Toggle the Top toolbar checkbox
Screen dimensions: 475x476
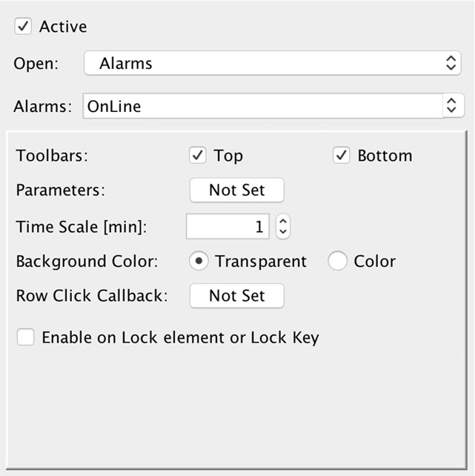(x=198, y=156)
